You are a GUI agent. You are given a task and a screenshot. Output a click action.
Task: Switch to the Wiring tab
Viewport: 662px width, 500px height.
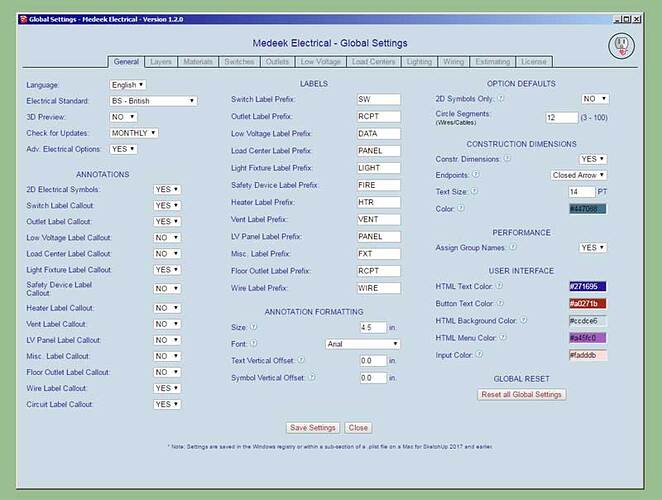pos(453,62)
